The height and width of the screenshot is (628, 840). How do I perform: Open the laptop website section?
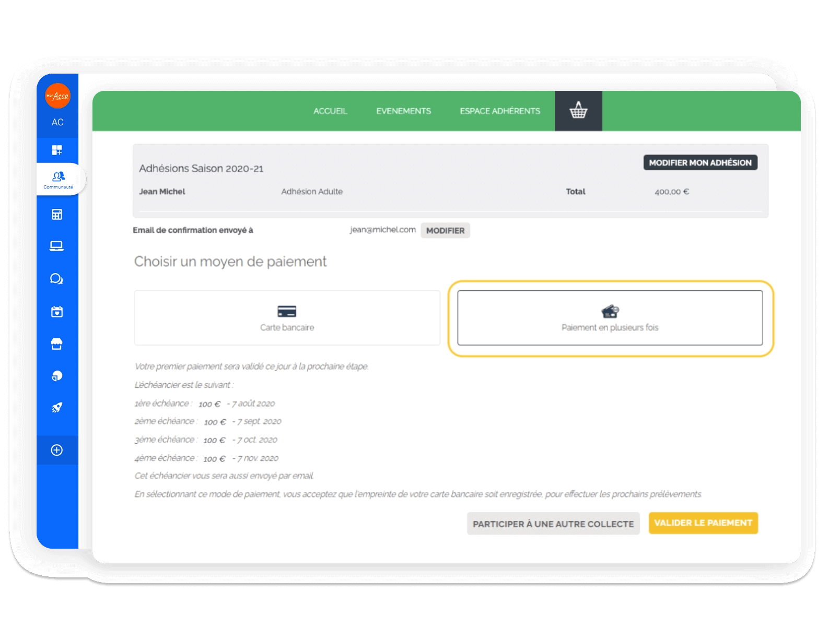click(57, 246)
